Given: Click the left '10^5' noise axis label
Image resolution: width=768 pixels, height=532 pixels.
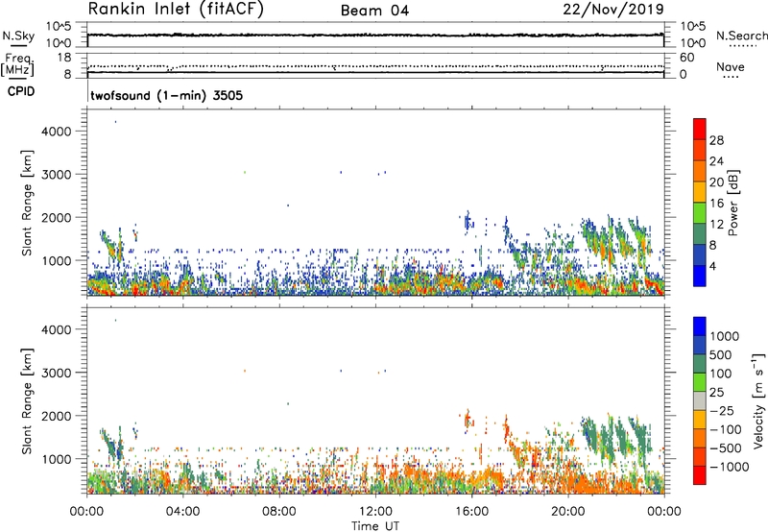Looking at the screenshot, I should 59,27.
